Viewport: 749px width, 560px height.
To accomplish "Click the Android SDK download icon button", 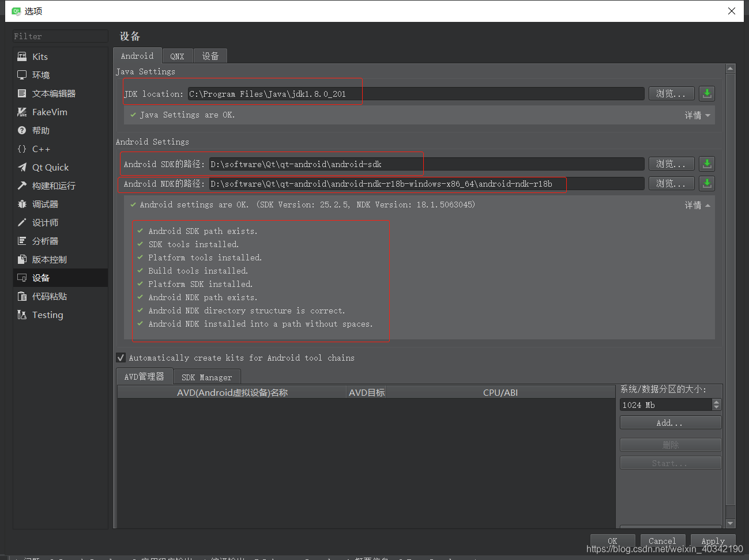I will point(707,164).
